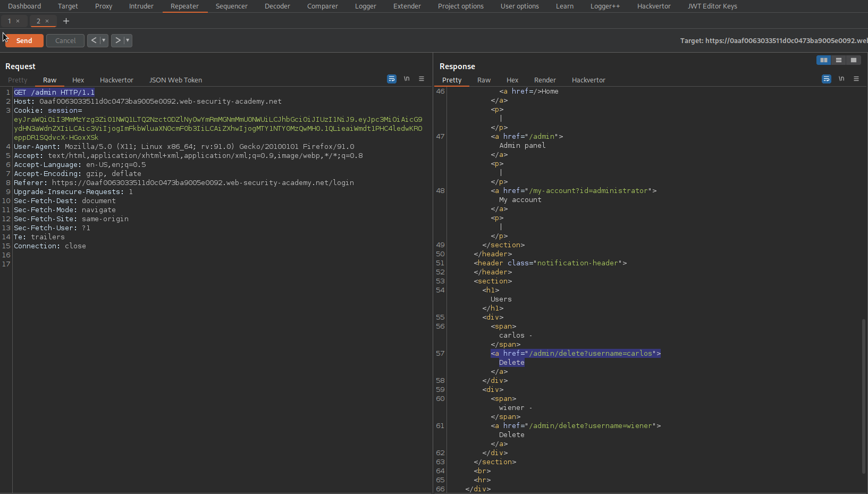This screenshot has height=494, width=868.
Task: Switch Response view to Pretty
Action: [452, 80]
